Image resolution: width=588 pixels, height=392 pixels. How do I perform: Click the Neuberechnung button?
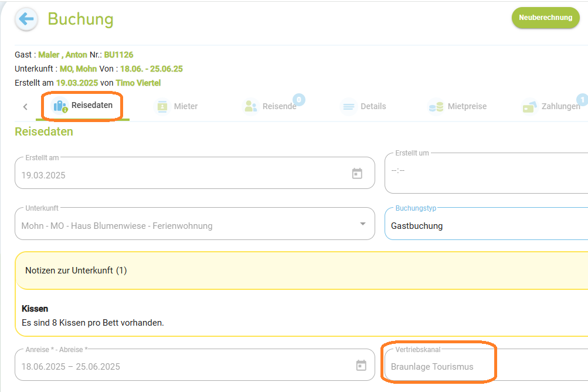click(545, 18)
